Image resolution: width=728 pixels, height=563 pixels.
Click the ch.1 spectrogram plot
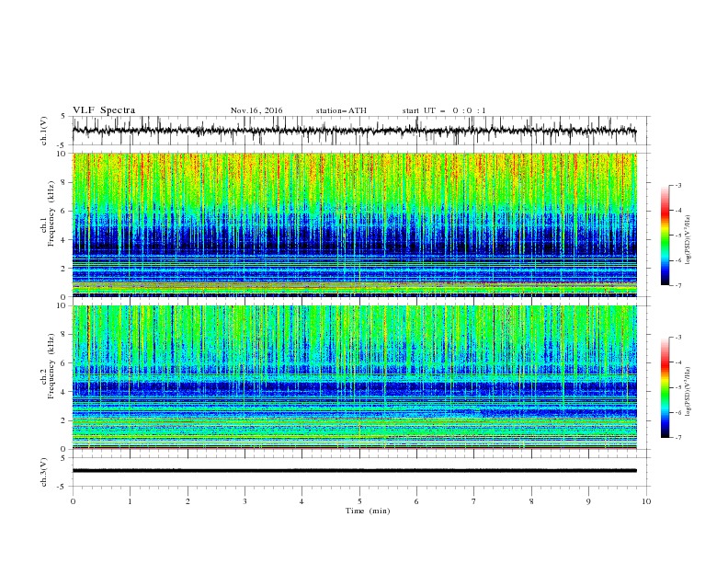click(354, 224)
